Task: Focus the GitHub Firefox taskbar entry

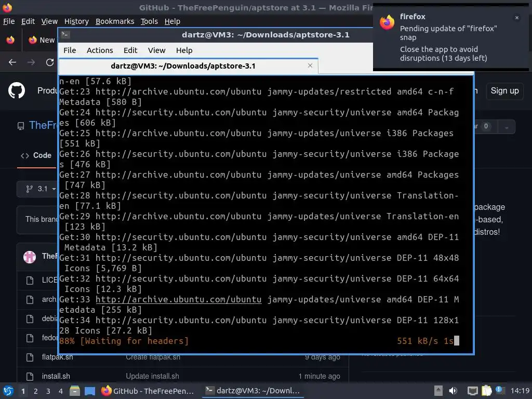Action: click(148, 391)
